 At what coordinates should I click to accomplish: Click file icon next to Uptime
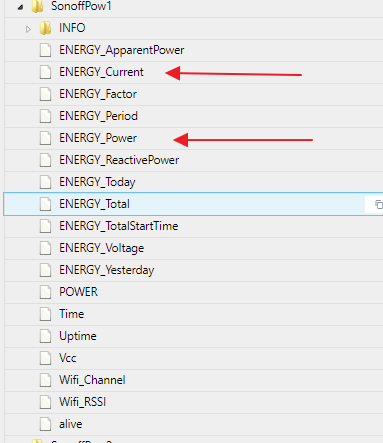pyautogui.click(x=45, y=336)
